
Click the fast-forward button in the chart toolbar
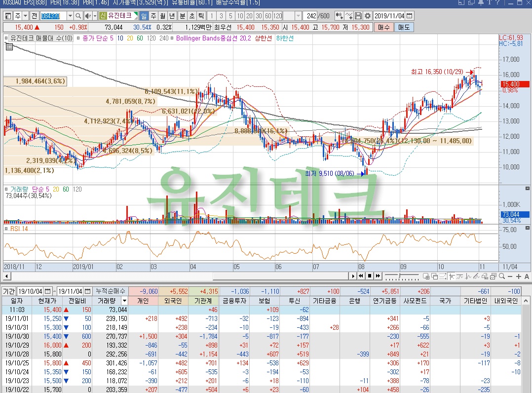click(x=378, y=276)
